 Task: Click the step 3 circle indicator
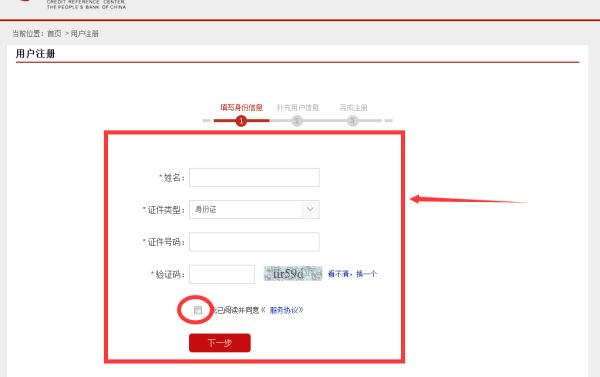point(352,121)
